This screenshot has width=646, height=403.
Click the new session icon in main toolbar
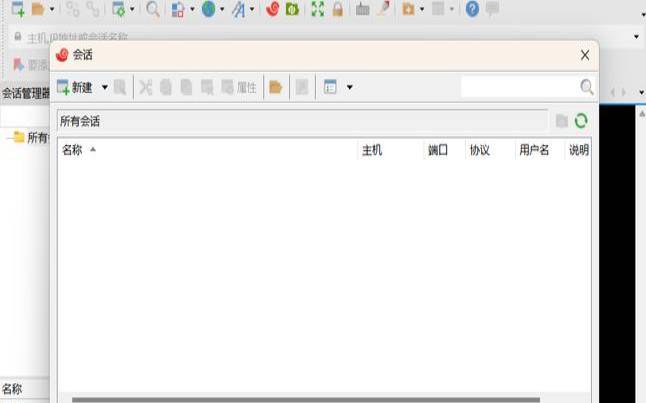[18, 9]
